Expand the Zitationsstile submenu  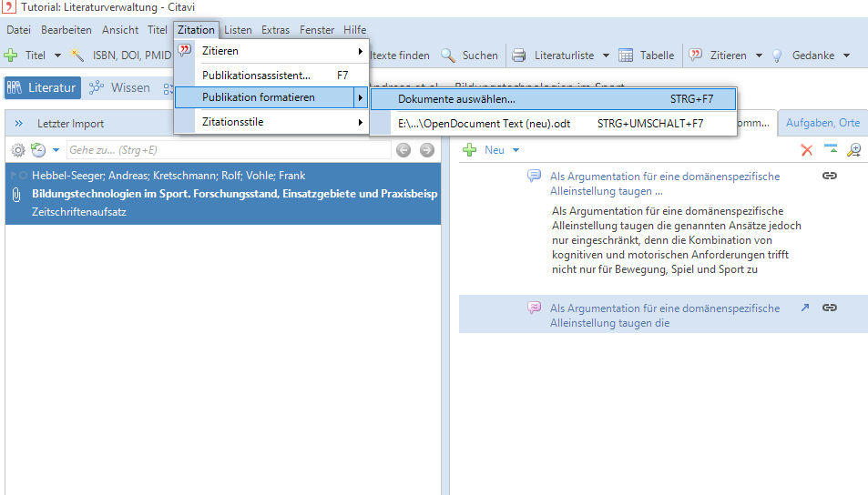click(x=360, y=122)
